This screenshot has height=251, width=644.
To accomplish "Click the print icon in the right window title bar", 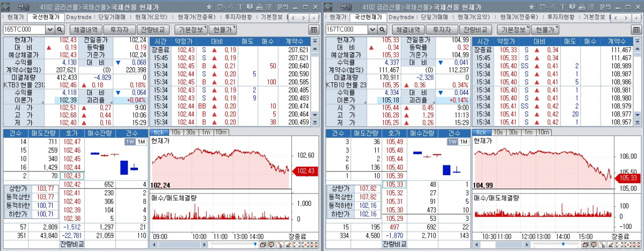I will (x=582, y=7).
